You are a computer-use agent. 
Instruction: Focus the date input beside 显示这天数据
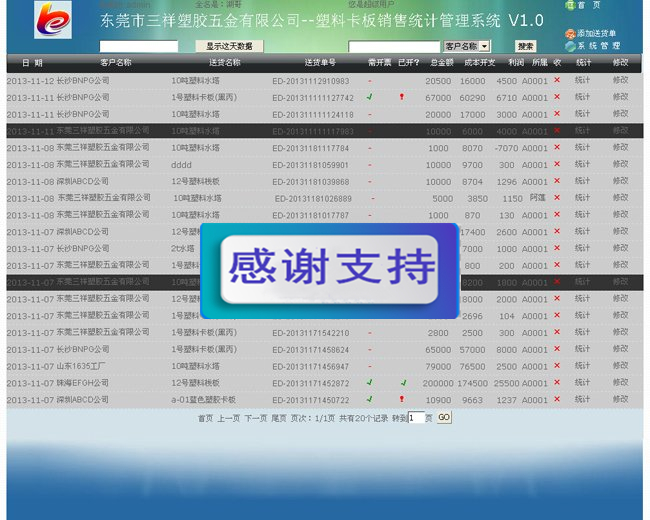click(x=139, y=46)
